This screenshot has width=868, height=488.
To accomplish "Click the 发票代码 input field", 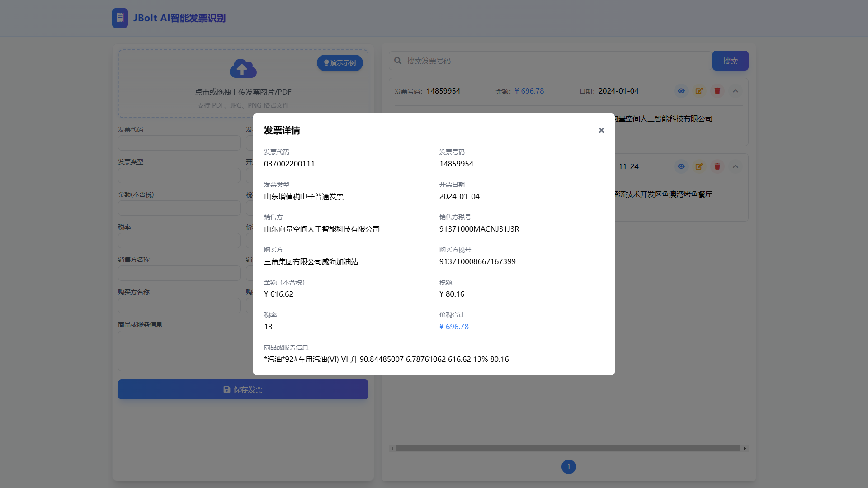I will coord(179,143).
